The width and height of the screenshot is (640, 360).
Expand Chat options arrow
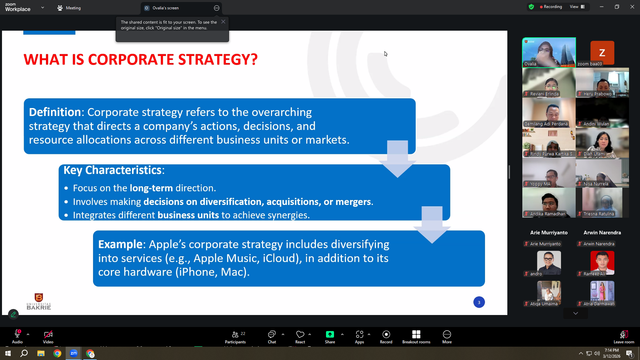(x=283, y=334)
